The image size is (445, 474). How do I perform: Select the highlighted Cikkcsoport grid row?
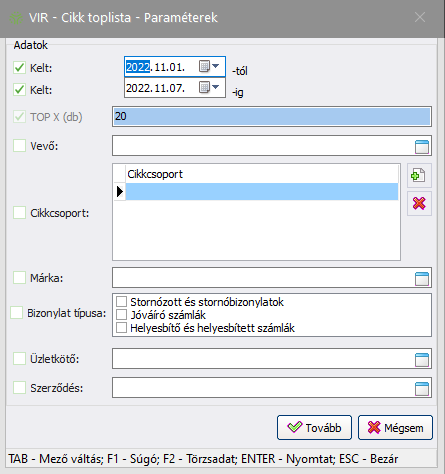pos(262,192)
